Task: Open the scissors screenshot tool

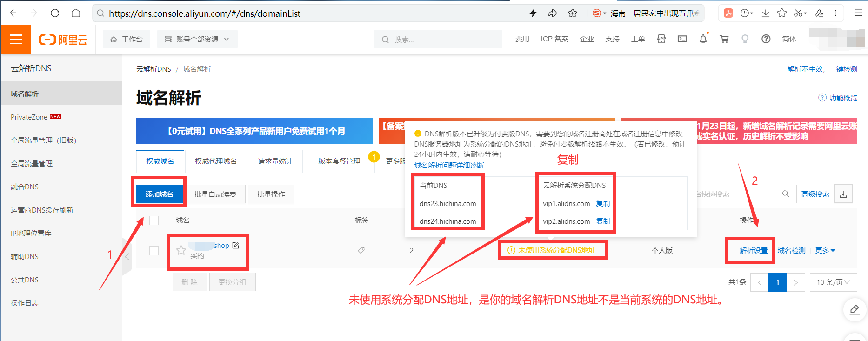Action: coord(798,13)
